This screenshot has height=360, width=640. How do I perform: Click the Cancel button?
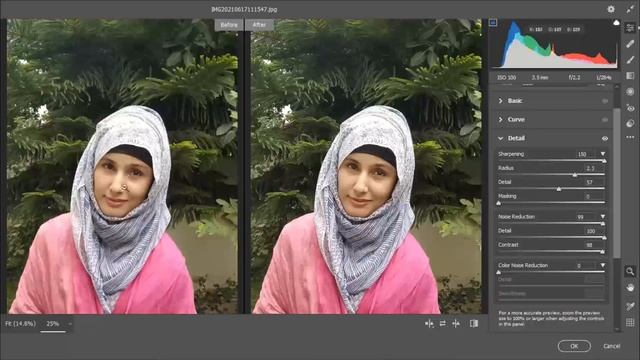coord(611,346)
